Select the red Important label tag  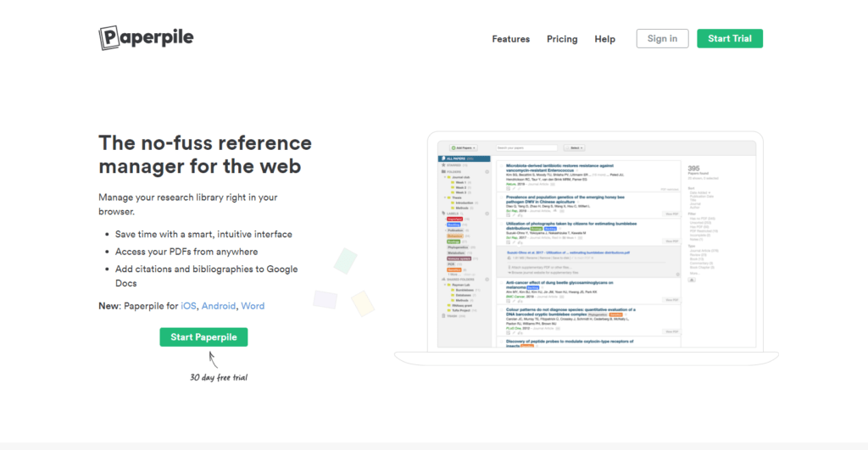pos(454,219)
